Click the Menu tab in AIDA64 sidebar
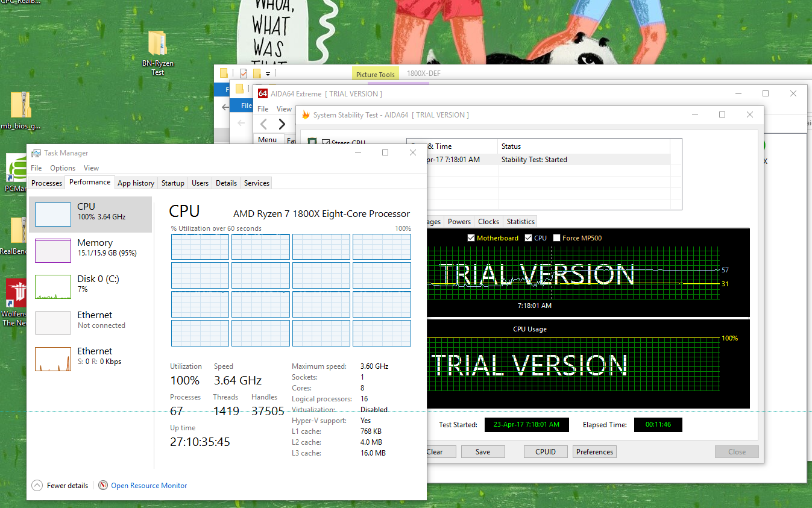This screenshot has height=508, width=812. coord(267,140)
